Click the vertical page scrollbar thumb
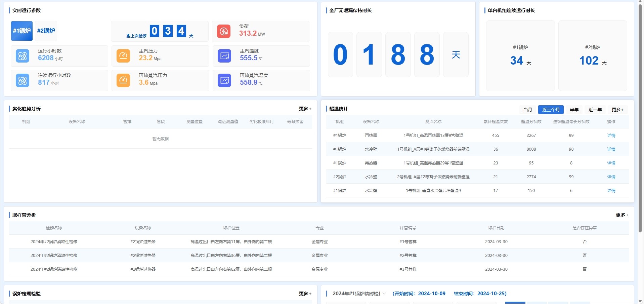The image size is (644, 304). 640,119
